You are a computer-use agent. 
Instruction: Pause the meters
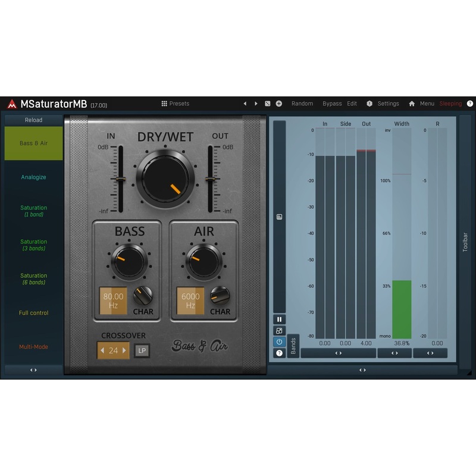tap(279, 320)
